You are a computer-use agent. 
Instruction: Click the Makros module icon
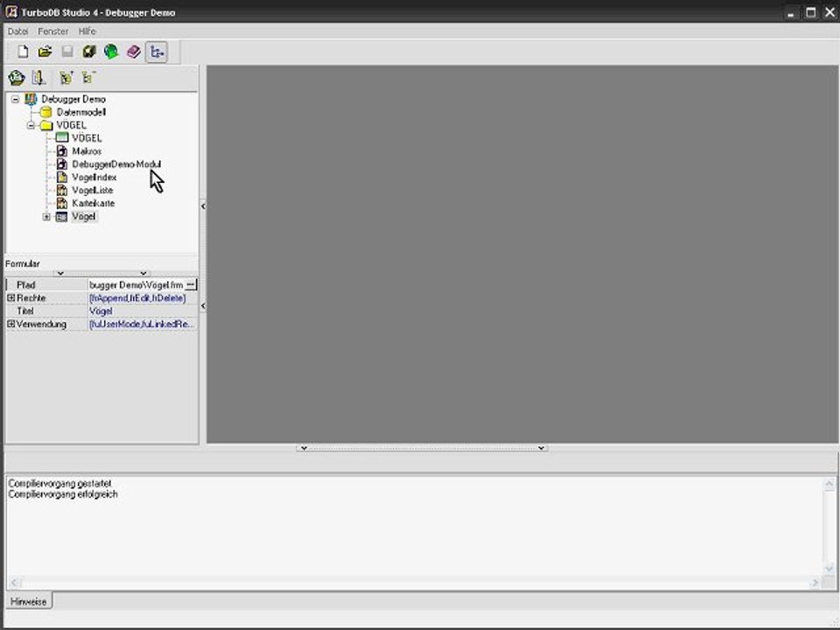[x=62, y=151]
